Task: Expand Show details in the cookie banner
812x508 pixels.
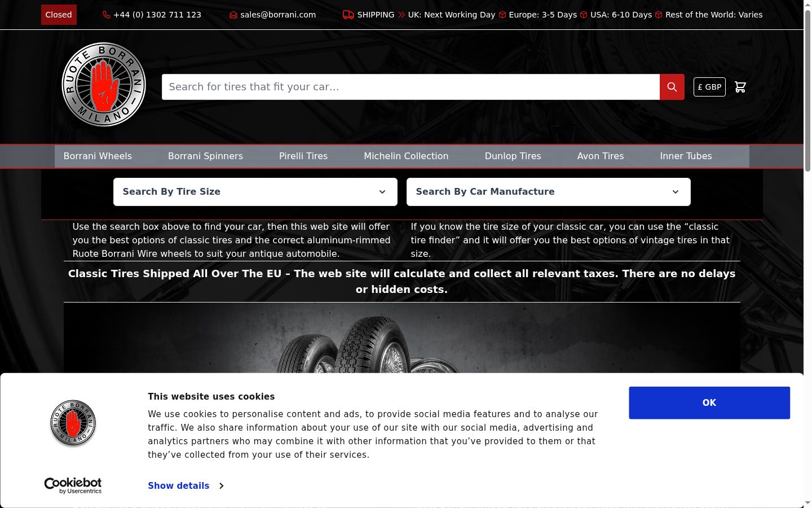Action: (186, 485)
